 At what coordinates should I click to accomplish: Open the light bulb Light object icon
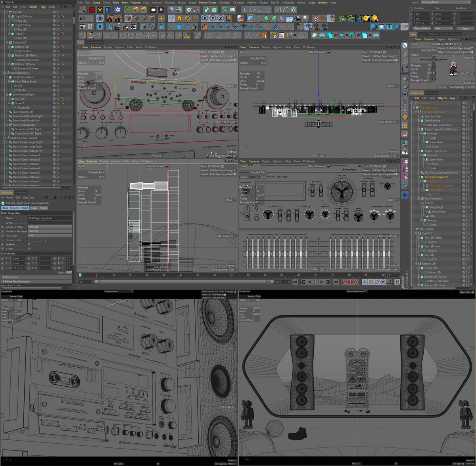(305, 18)
